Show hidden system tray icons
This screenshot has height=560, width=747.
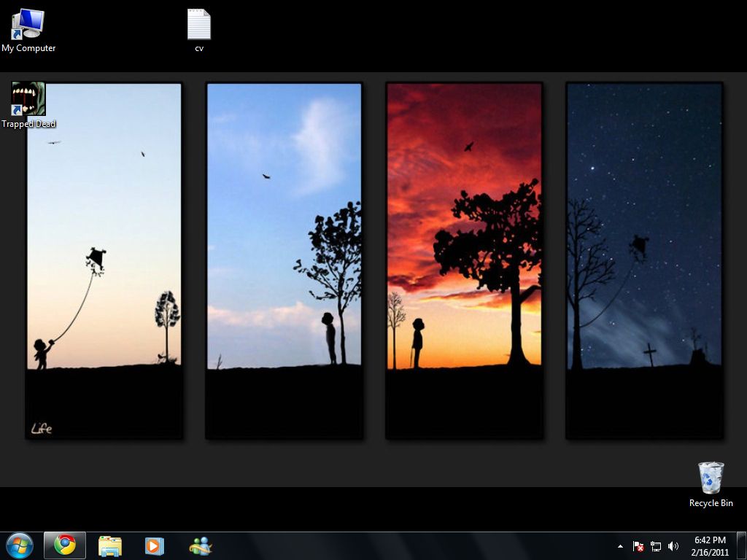pos(620,546)
